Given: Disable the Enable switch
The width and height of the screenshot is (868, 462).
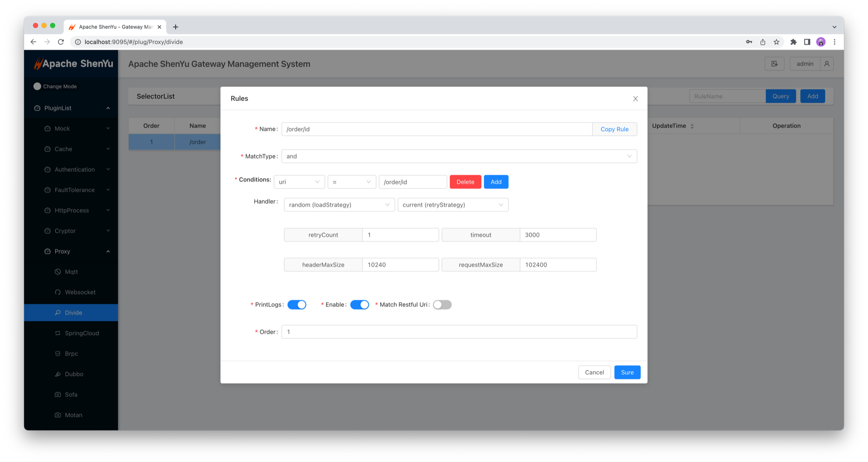Looking at the screenshot, I should click(359, 305).
